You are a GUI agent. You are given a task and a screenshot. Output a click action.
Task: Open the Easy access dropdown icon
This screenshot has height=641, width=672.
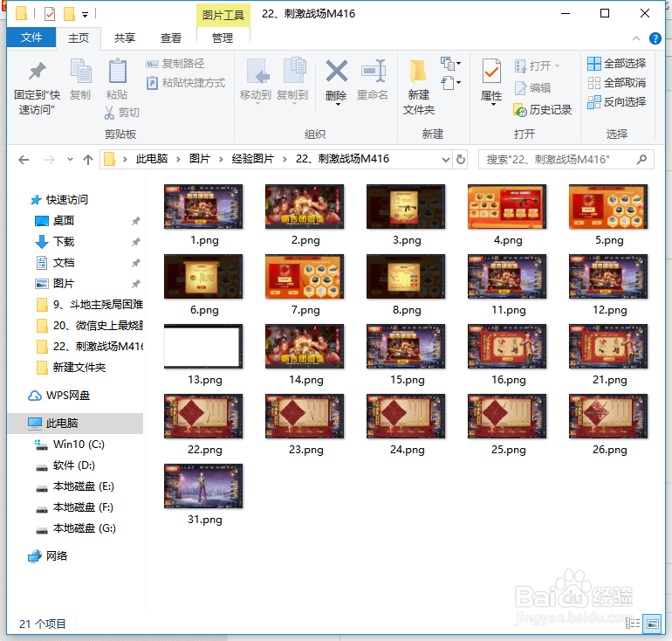[x=451, y=82]
